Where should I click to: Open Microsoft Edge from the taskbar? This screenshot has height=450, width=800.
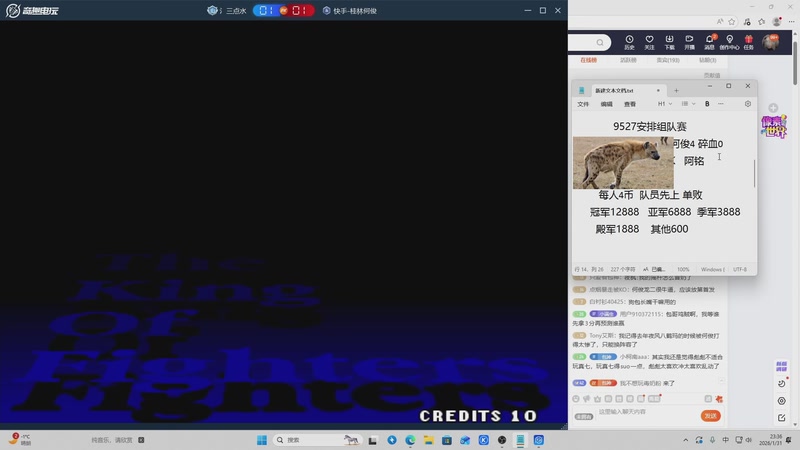coord(410,440)
